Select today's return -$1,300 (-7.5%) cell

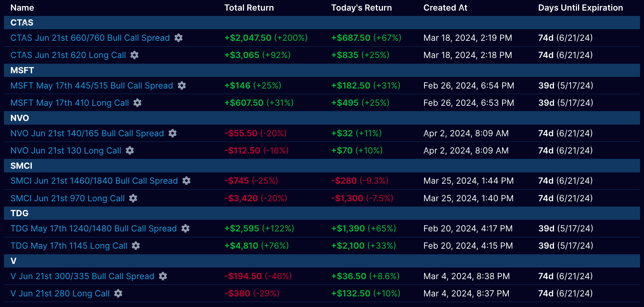[362, 198]
